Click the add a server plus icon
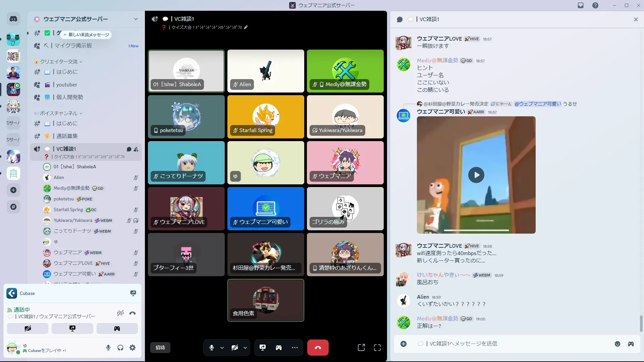The height and width of the screenshot is (362, 644). [13, 190]
